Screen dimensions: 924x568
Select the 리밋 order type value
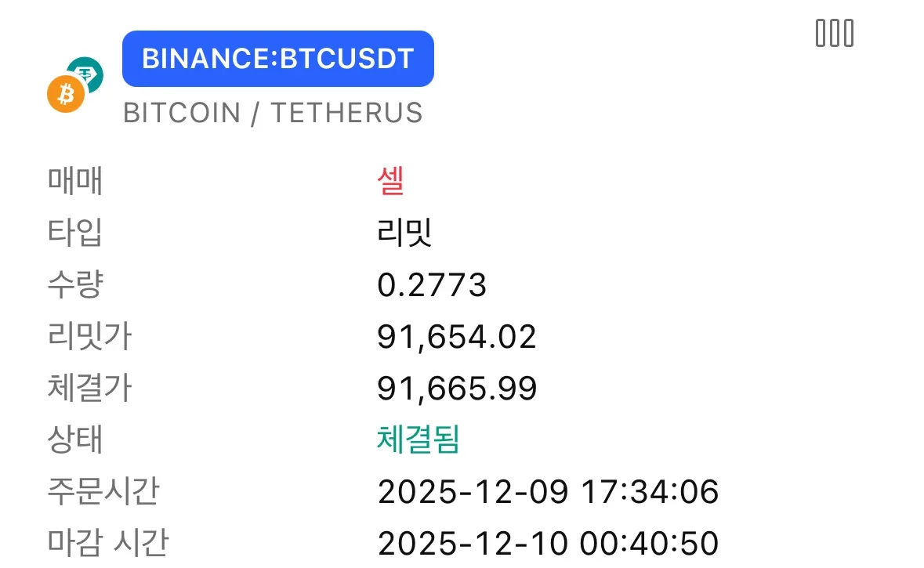click(x=404, y=233)
